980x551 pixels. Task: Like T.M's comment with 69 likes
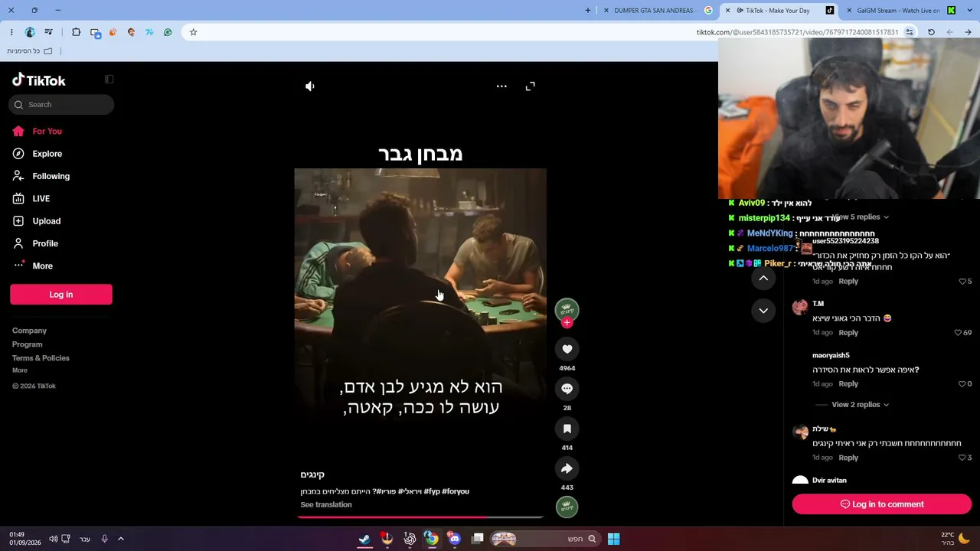click(958, 333)
